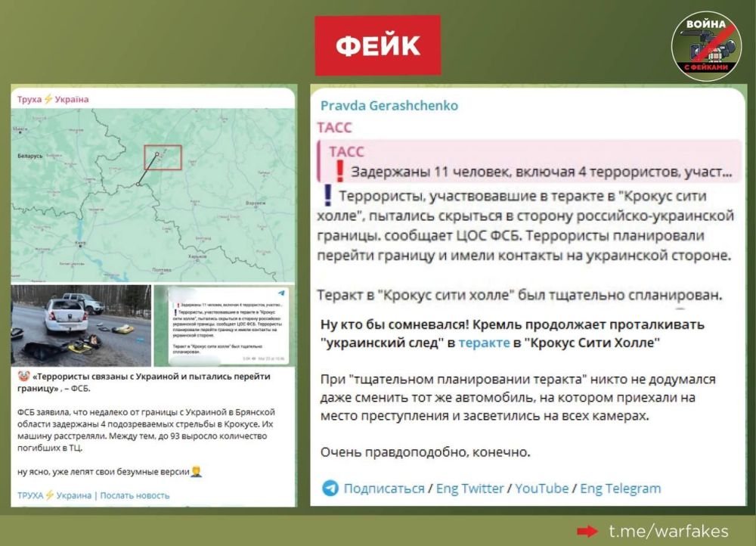Open the Eng Telegram link
The width and height of the screenshot is (756, 546).
coord(620,489)
